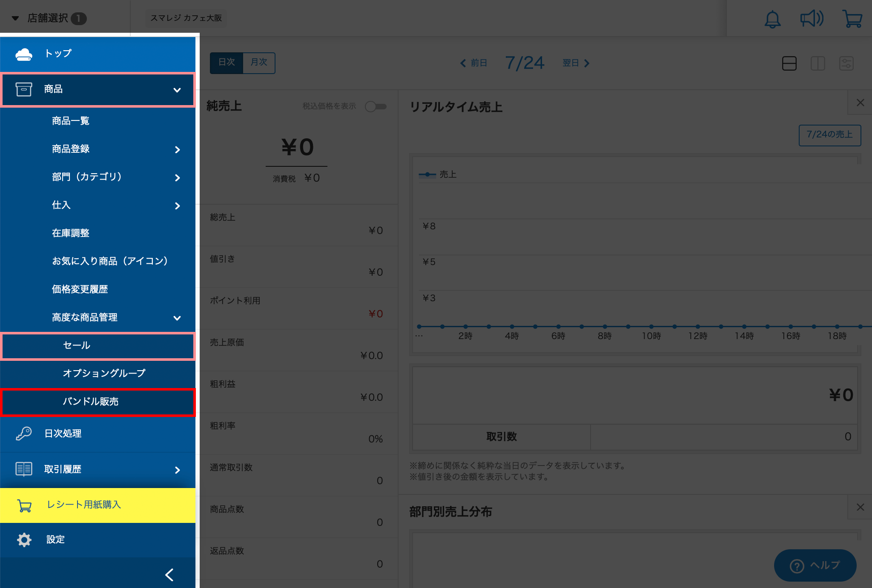Open settings via the gear icon
The width and height of the screenshot is (872, 588).
pyautogui.click(x=24, y=539)
